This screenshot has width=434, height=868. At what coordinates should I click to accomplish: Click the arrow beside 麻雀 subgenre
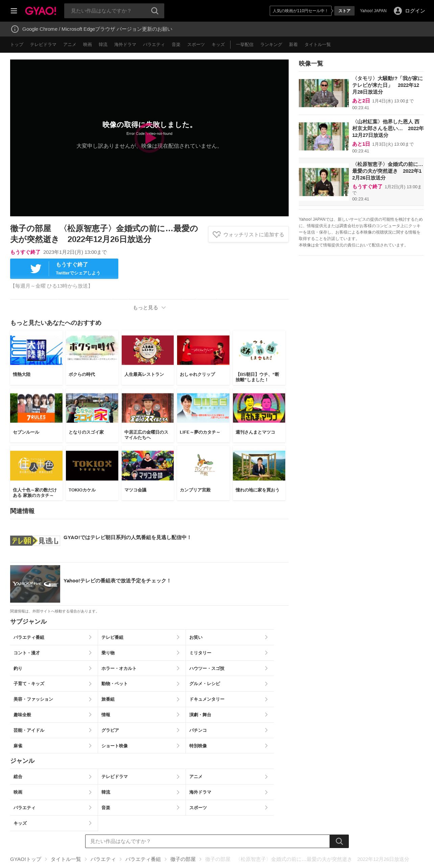pyautogui.click(x=90, y=746)
